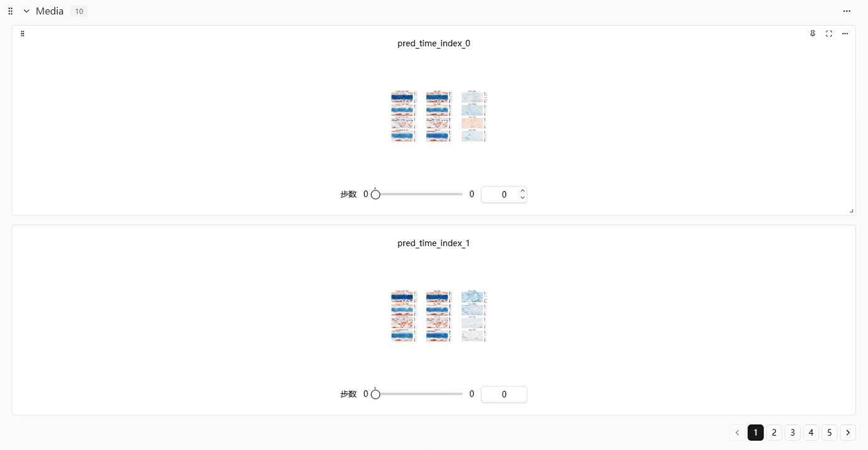Collapse the Media section chevron
This screenshot has height=450, width=868.
(x=27, y=11)
